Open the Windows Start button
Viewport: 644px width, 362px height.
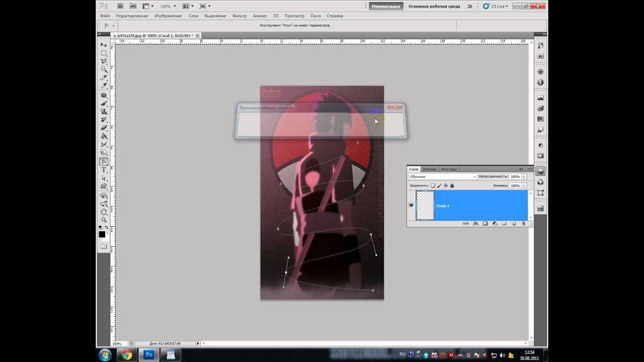click(105, 355)
